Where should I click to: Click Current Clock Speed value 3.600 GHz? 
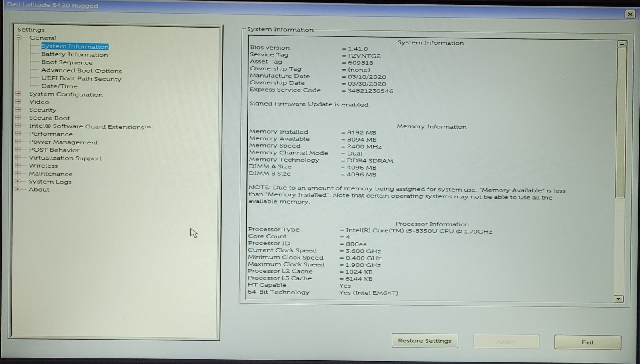coord(363,251)
